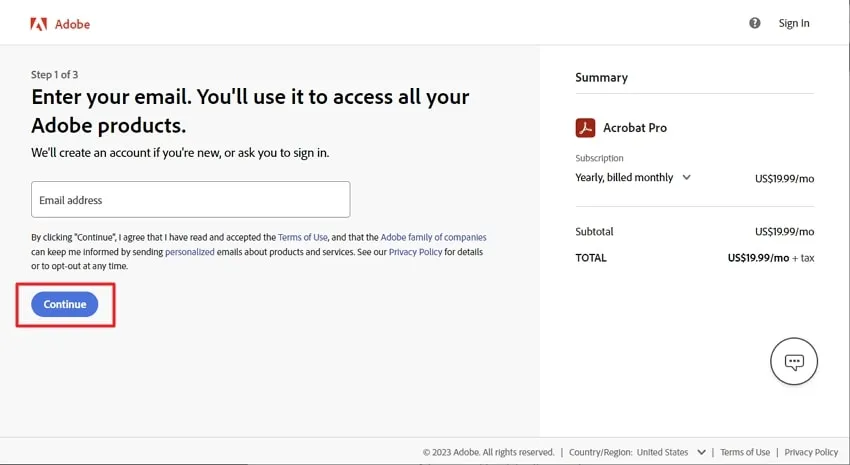Click chevron beside Yearly, billed monthly
The image size is (850, 465).
686,177
